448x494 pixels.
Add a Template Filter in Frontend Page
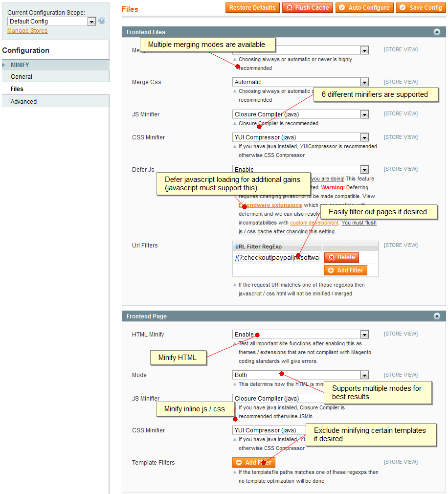click(253, 462)
